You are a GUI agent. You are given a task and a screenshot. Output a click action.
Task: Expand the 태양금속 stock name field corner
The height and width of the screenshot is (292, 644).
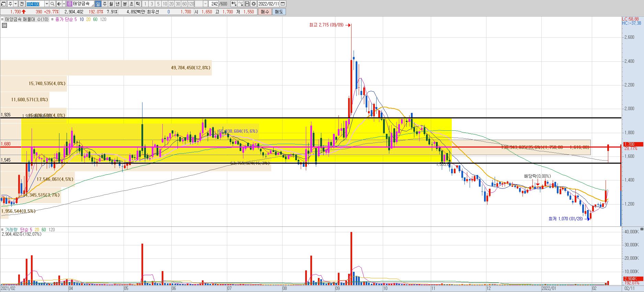click(92, 5)
